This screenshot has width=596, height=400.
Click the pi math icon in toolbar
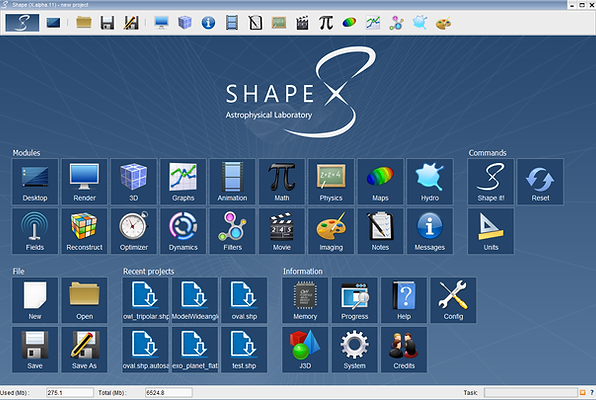click(326, 23)
